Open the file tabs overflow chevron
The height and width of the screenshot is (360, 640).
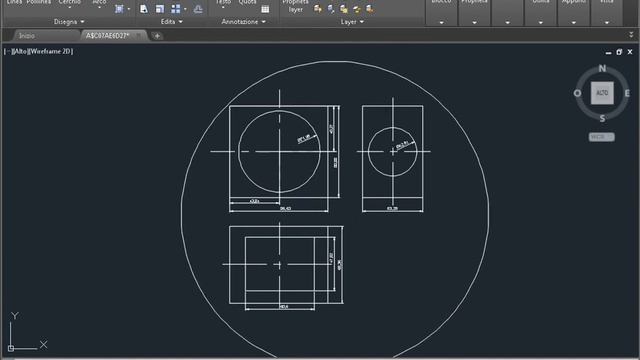631,35
